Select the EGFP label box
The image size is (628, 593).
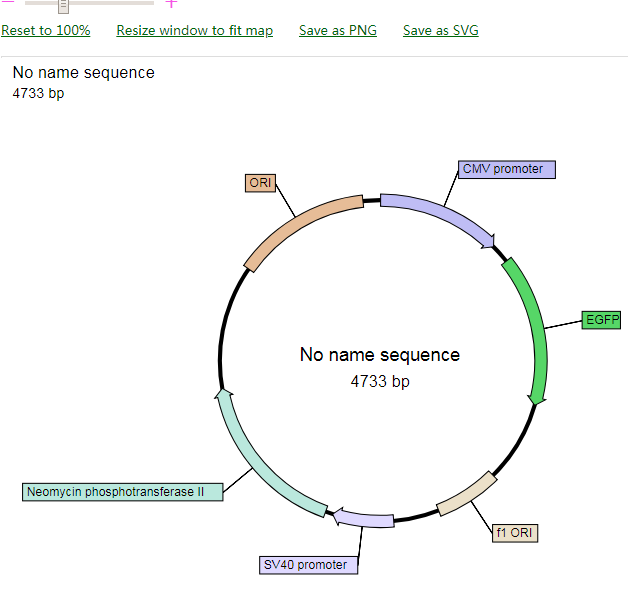click(x=602, y=320)
